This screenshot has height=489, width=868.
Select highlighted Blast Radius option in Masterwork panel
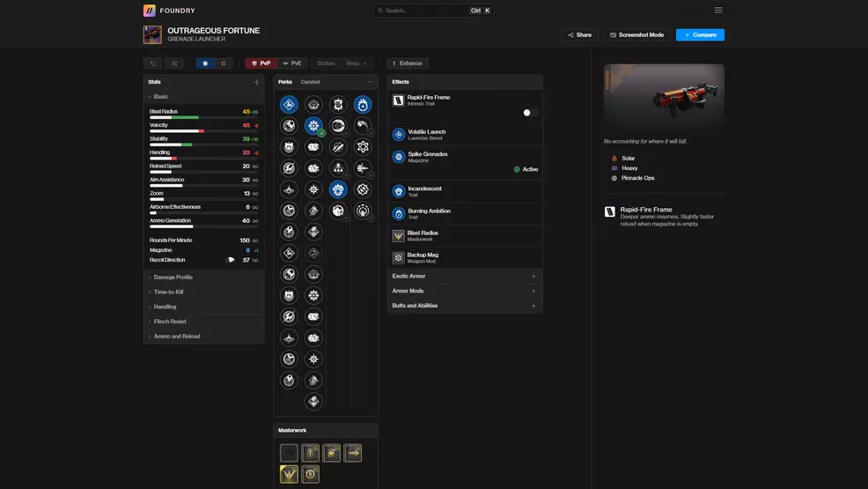click(289, 474)
